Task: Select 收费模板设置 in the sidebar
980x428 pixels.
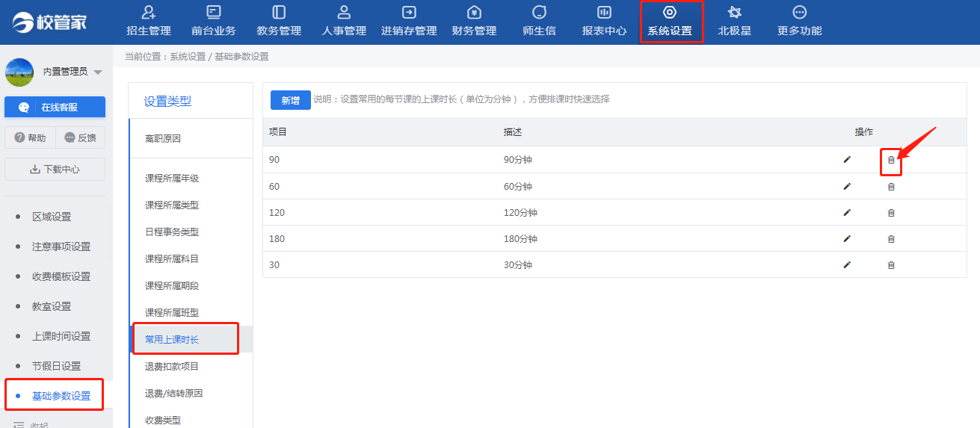Action: (61, 276)
